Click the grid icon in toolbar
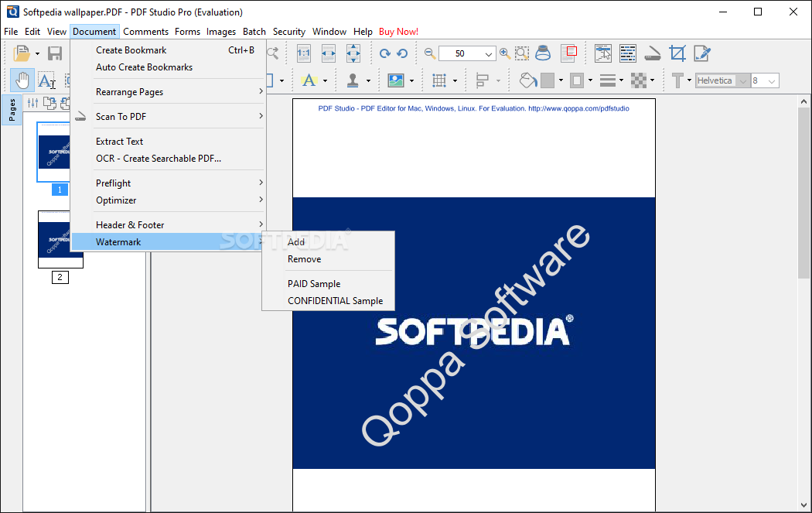812x513 pixels. pyautogui.click(x=439, y=80)
